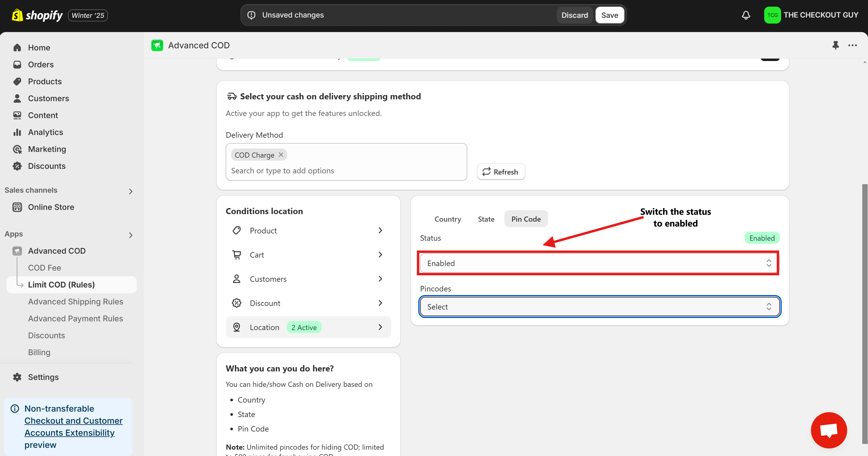Pin the Advanced COD app

click(835, 45)
